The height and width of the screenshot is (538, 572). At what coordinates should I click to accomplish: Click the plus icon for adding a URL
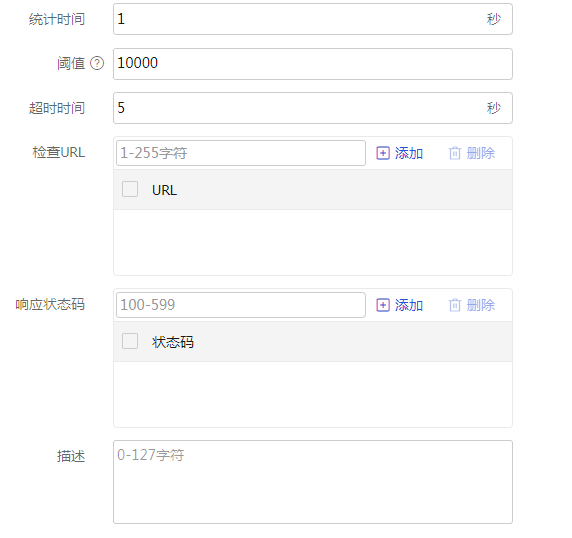(383, 153)
